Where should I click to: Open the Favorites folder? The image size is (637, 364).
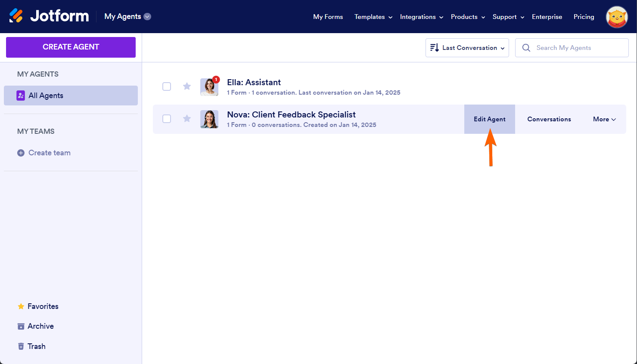(43, 306)
